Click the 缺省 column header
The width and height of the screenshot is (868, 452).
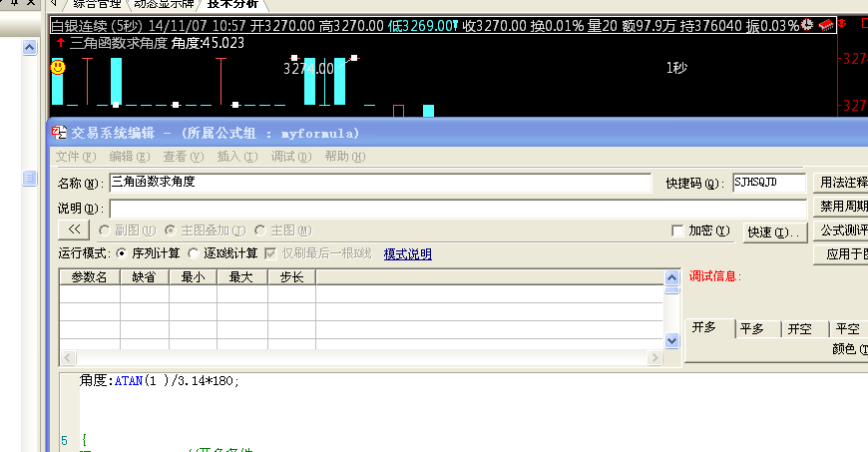pyautogui.click(x=145, y=277)
